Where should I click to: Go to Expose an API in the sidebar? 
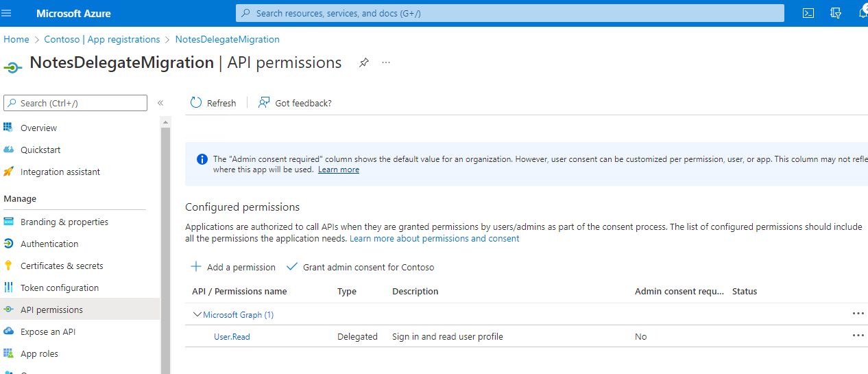pos(48,331)
